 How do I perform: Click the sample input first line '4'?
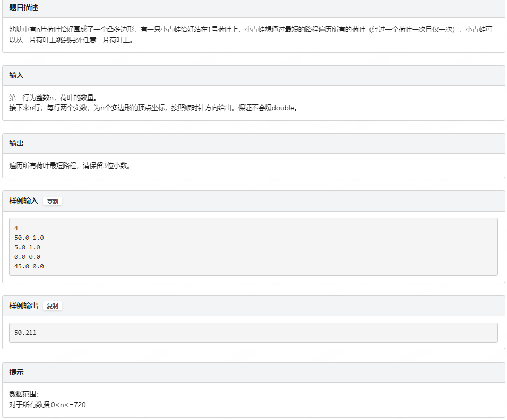tap(16, 228)
